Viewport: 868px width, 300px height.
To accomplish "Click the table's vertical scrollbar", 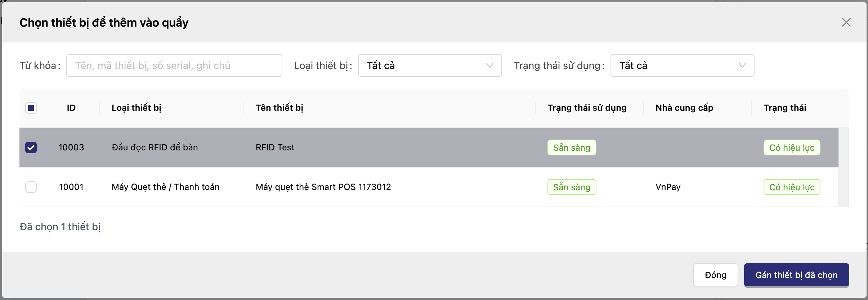I will point(844,167).
